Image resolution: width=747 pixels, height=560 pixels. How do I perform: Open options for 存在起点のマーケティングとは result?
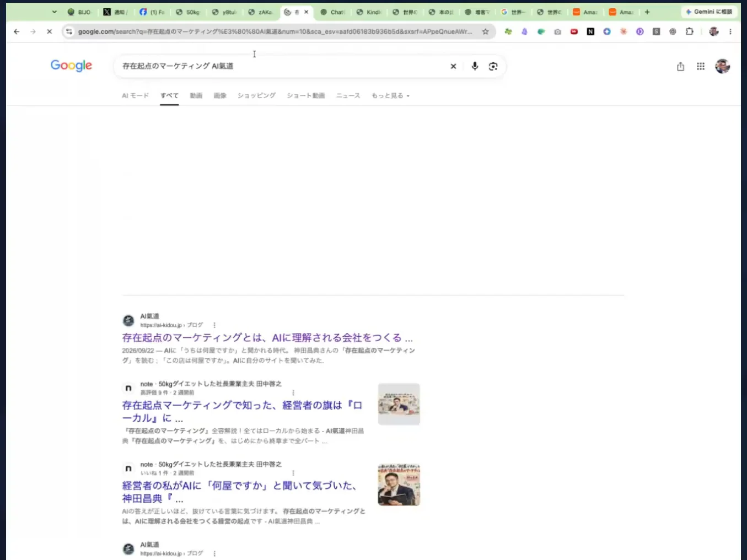click(214, 325)
